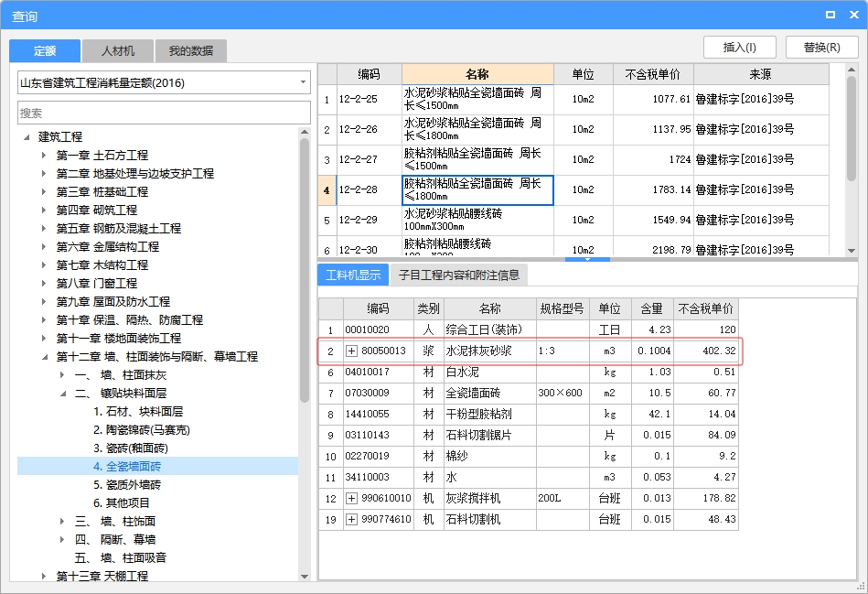Select the 石料切割锯片 material row
The width and height of the screenshot is (868, 594).
pos(528,435)
